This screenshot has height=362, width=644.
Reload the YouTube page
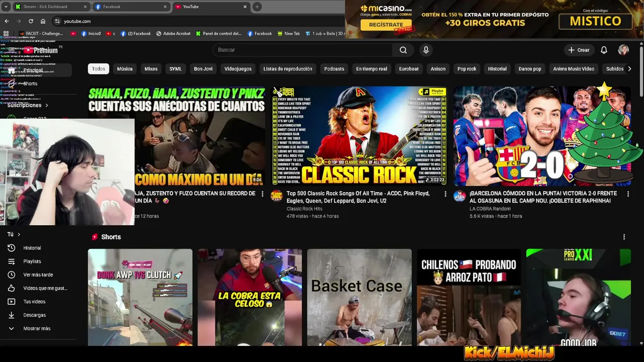pos(31,21)
